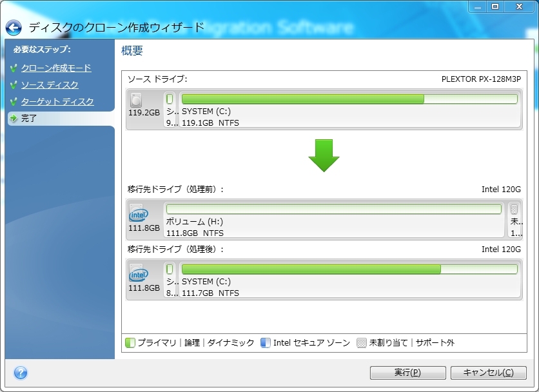Click small system partition icon on source drive
Image resolution: width=539 pixels, height=392 pixels.
click(x=170, y=99)
